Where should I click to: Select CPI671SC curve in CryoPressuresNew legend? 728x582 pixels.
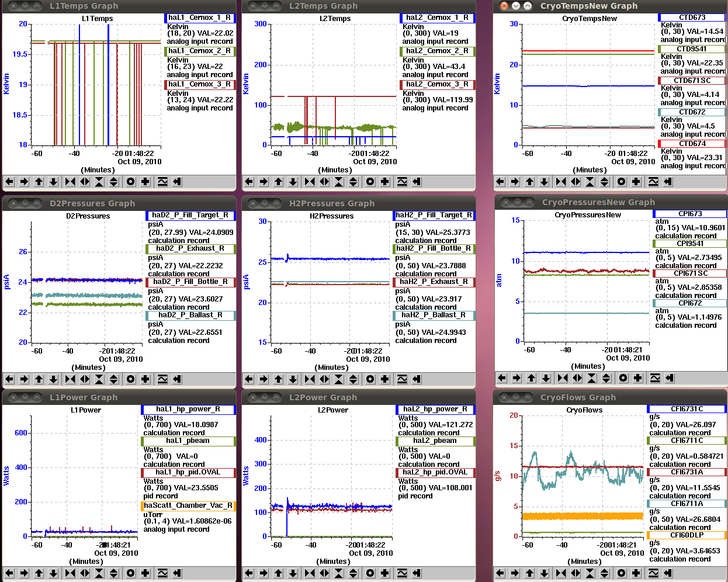tap(690, 273)
